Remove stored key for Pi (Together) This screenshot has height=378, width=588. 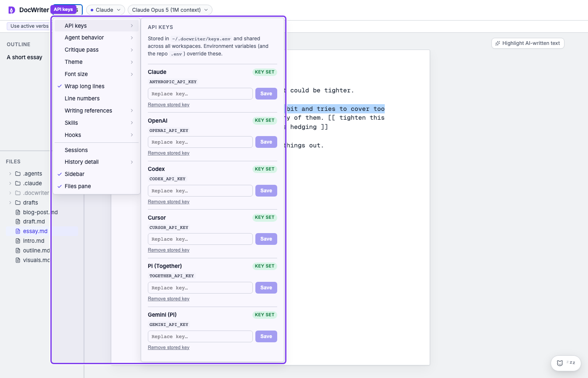coord(168,299)
